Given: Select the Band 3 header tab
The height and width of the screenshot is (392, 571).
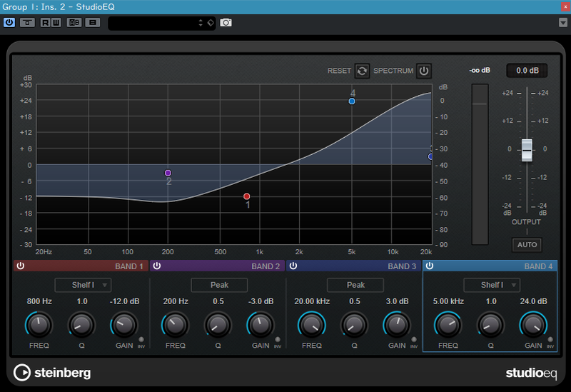Looking at the screenshot, I should [x=353, y=266].
